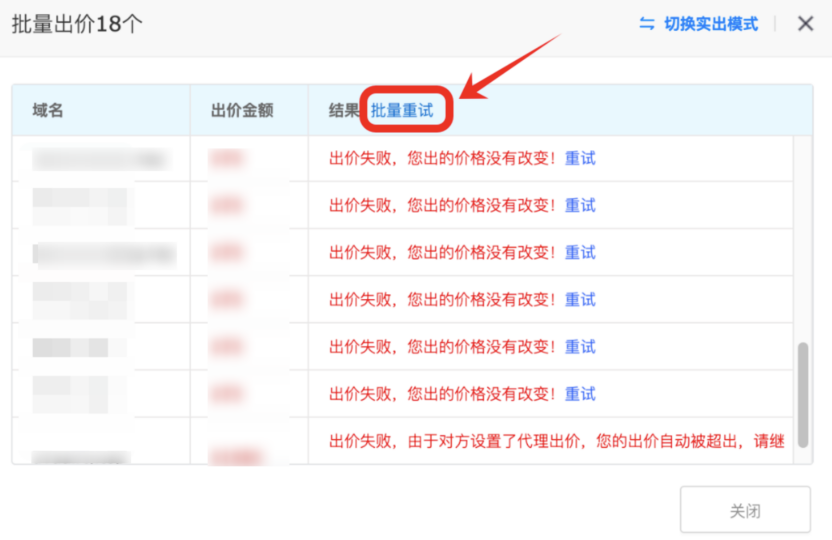This screenshot has height=540, width=832.
Task: Click the blurred domain in the last row
Action: coord(80,457)
